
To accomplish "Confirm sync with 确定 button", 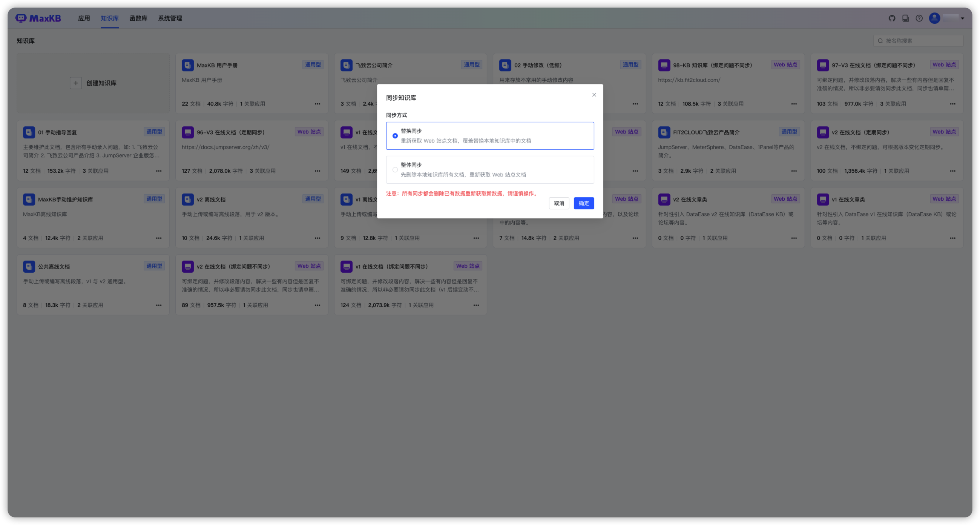I will [584, 203].
